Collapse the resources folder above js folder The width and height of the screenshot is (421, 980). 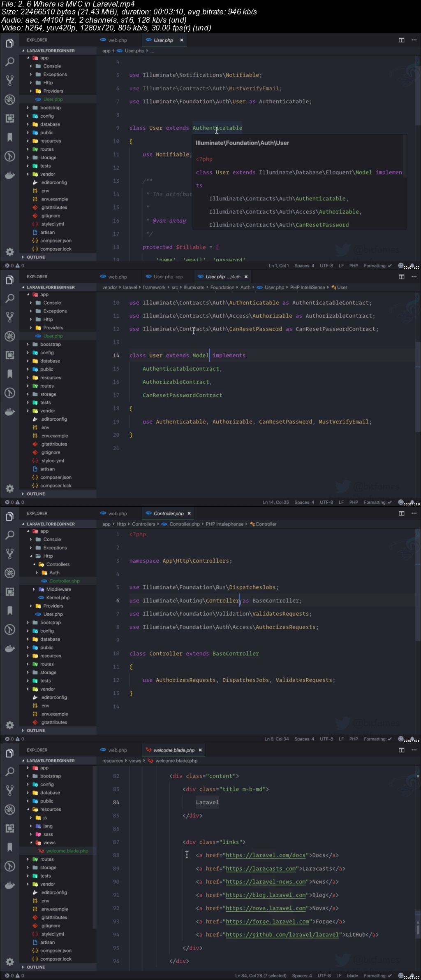pos(50,809)
